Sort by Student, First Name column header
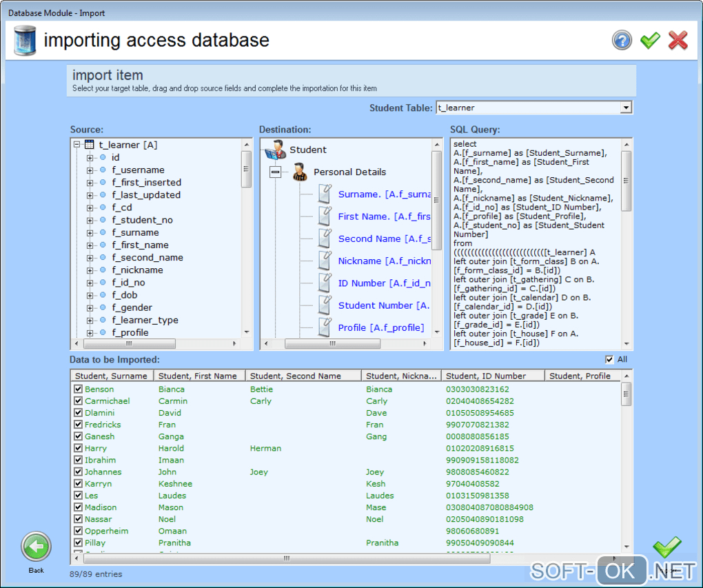The width and height of the screenshot is (703, 588). pyautogui.click(x=199, y=376)
